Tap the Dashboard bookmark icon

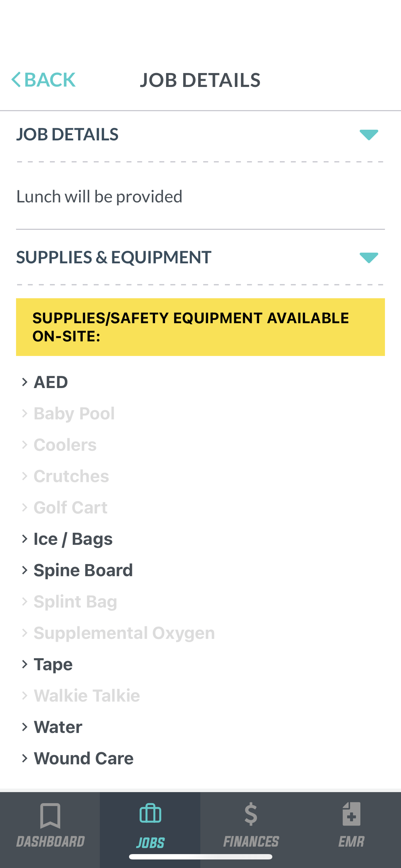click(50, 815)
